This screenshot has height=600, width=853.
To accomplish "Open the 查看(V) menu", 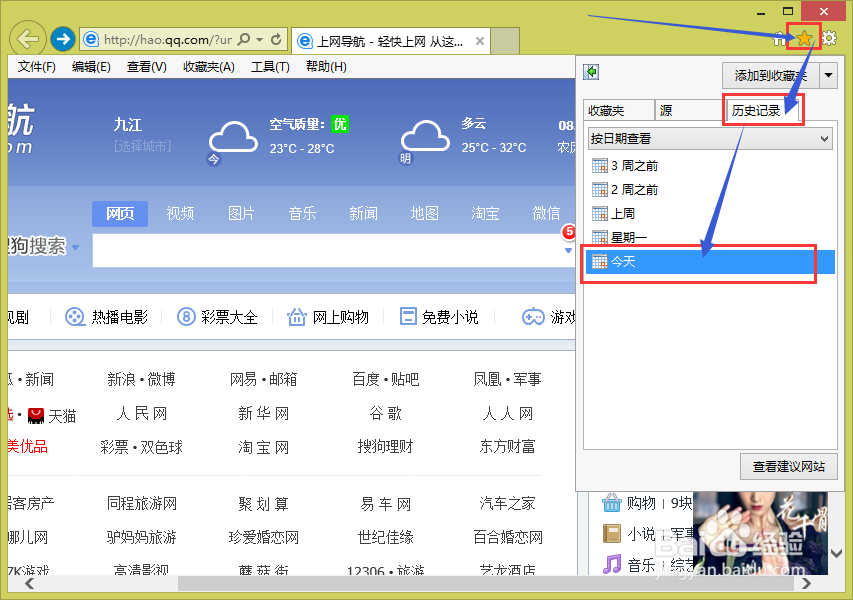I will click(x=147, y=67).
